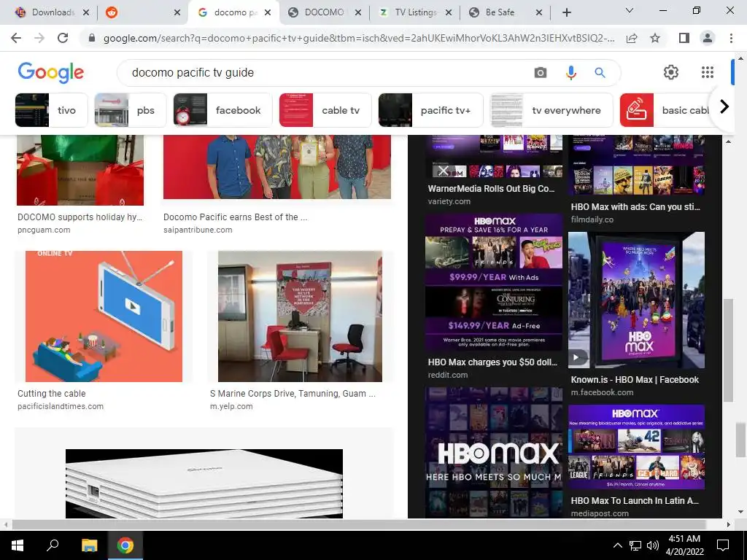View site security lock information
This screenshot has width=747, height=560.
click(x=92, y=38)
